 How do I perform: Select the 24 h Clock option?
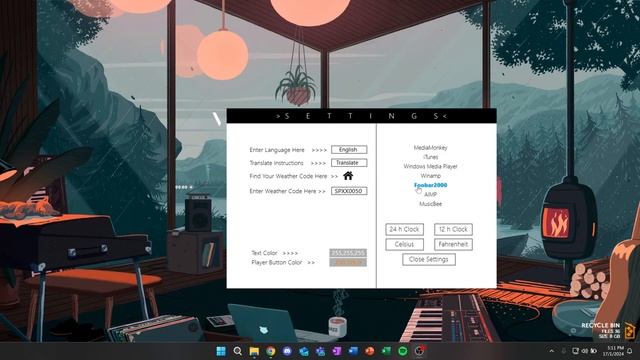[x=404, y=229]
